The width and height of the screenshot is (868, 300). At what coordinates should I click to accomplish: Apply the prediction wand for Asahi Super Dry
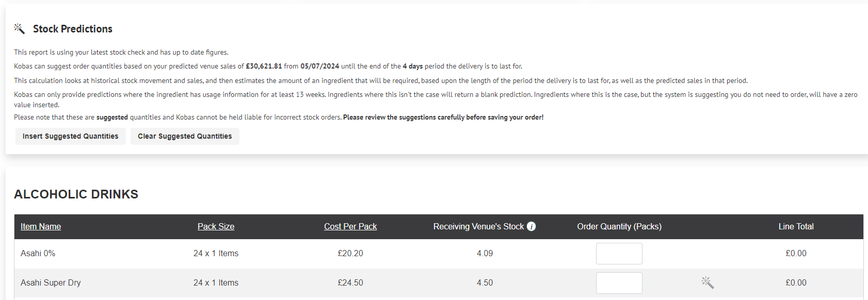tap(708, 282)
